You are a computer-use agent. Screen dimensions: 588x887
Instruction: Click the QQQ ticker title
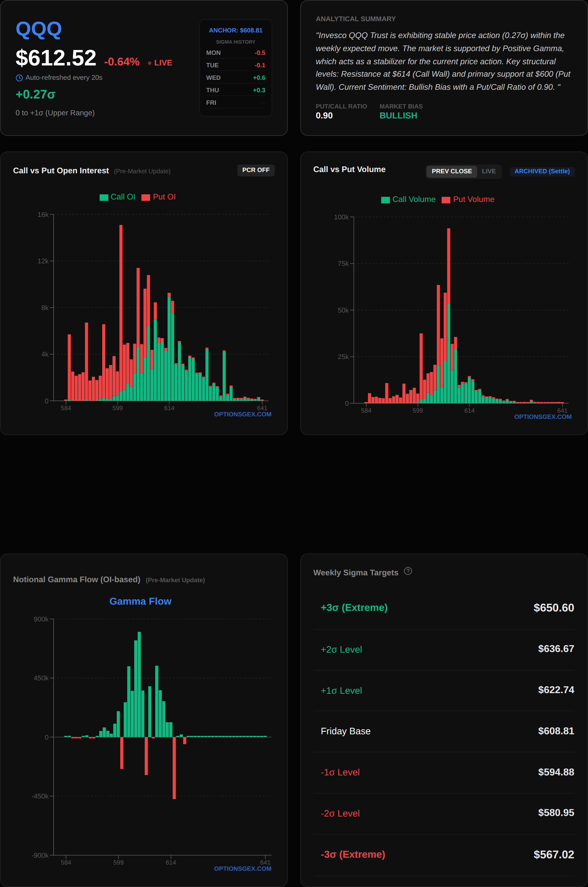39,30
